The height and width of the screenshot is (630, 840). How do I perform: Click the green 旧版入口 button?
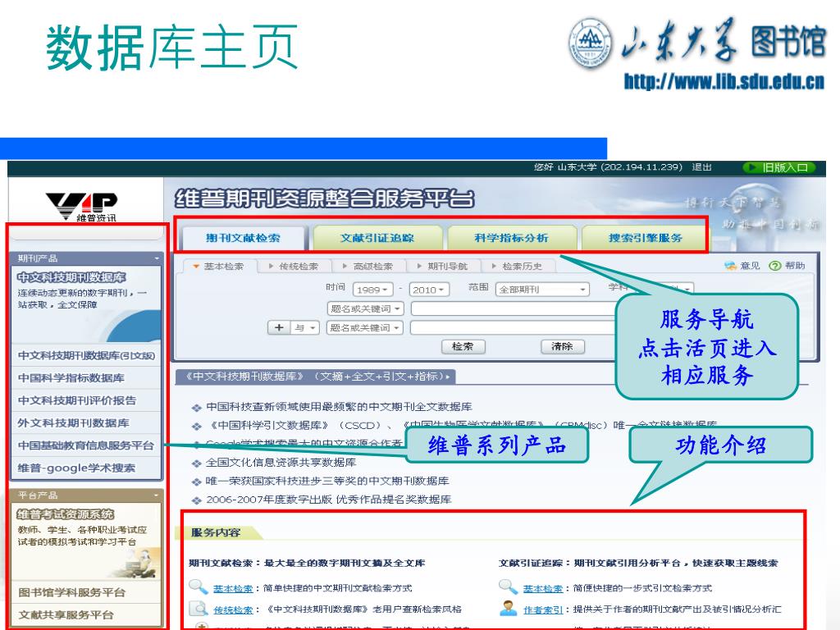[779, 167]
